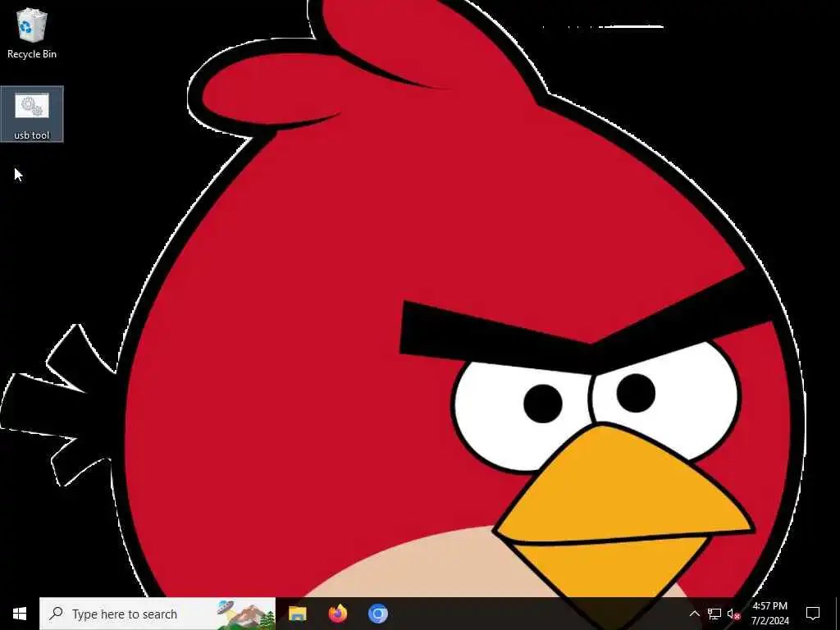Select the usb tool desktop shortcut

(x=32, y=115)
